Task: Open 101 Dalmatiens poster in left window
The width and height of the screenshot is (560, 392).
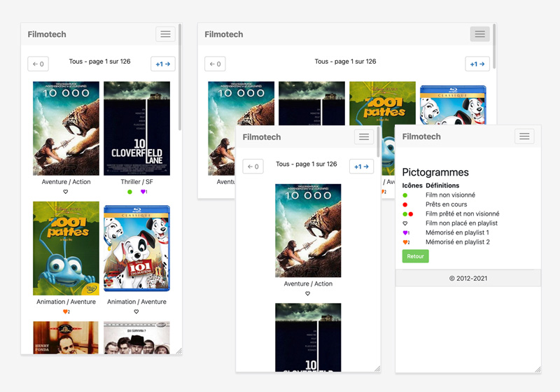Action: [136, 248]
